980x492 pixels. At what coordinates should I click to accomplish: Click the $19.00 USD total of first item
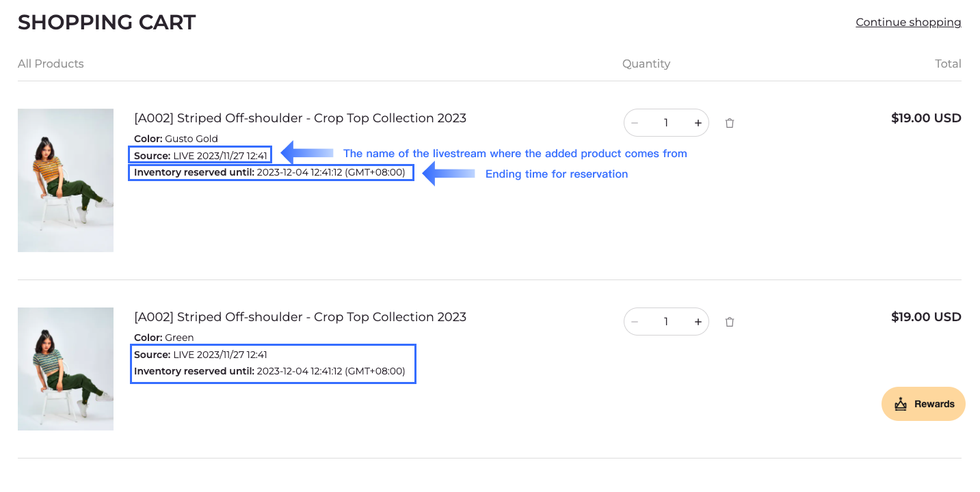click(926, 118)
